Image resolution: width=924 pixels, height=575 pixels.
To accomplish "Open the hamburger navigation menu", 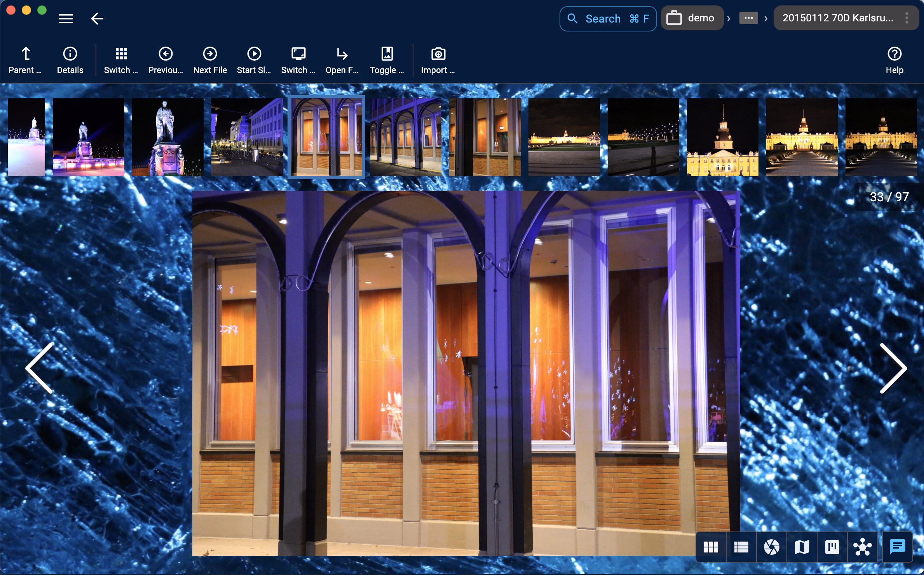I will tap(66, 18).
